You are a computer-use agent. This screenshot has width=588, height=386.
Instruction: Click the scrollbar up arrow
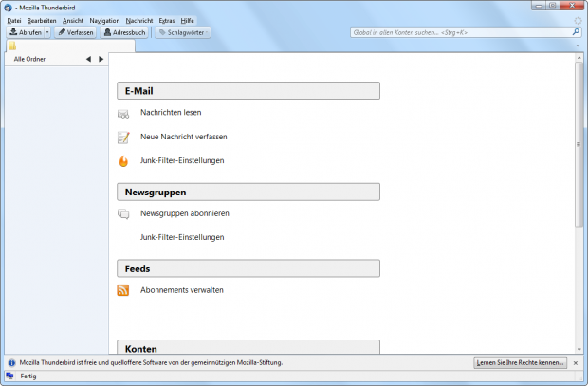(579, 58)
